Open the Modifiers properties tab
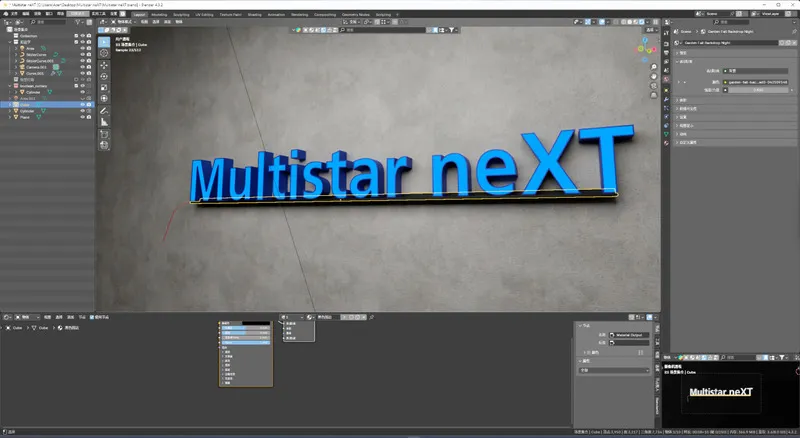 666,99
